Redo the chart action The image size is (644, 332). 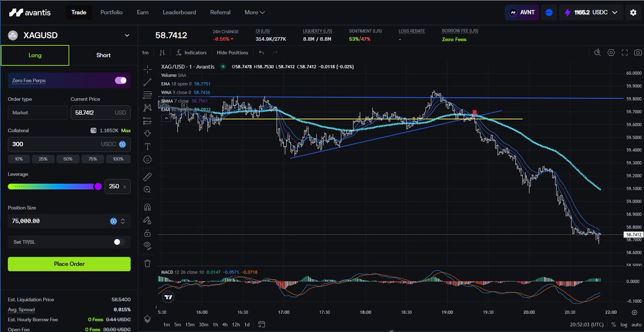point(275,53)
